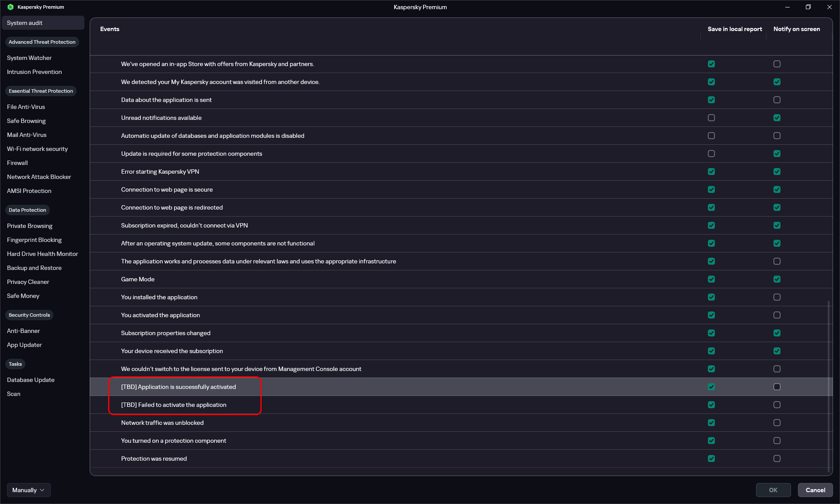Uncheck local report for in-app Store event
This screenshot has width=840, height=504.
(x=711, y=64)
